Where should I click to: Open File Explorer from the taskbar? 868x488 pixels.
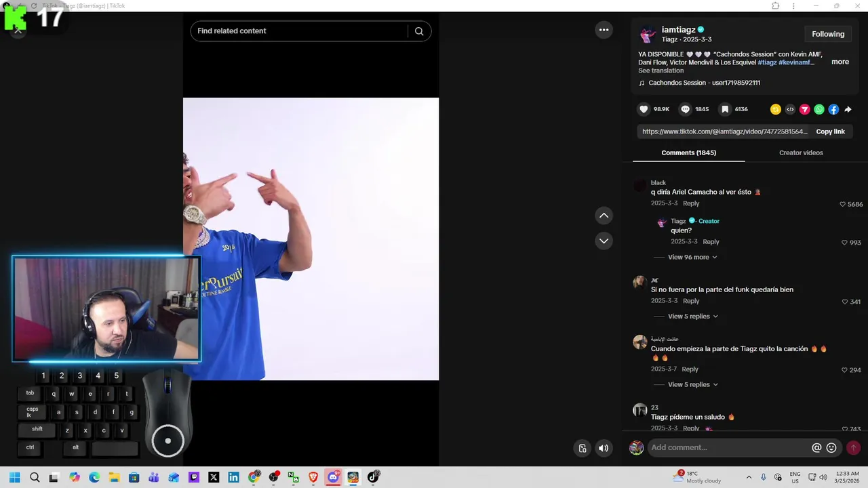(114, 477)
